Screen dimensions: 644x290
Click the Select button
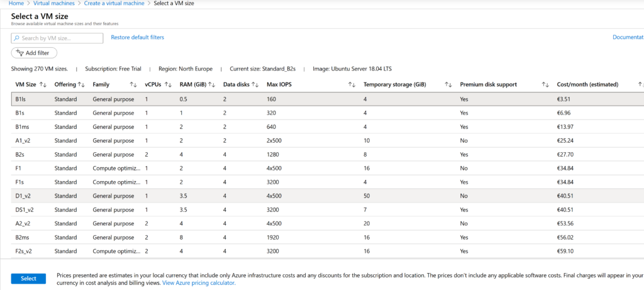coord(28,279)
